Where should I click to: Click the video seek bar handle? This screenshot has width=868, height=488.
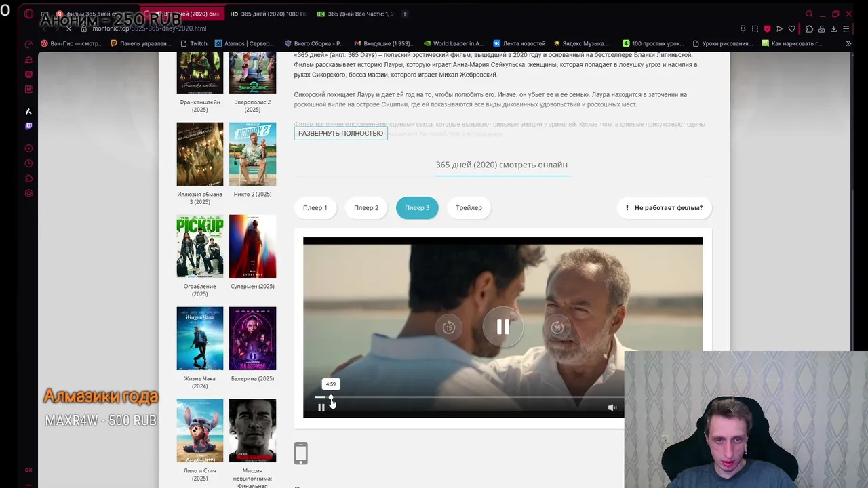pyautogui.click(x=330, y=397)
